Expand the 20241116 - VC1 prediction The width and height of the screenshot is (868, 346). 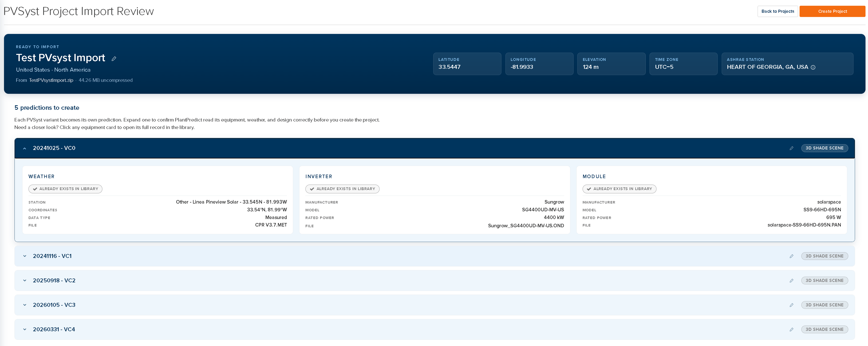tap(25, 256)
